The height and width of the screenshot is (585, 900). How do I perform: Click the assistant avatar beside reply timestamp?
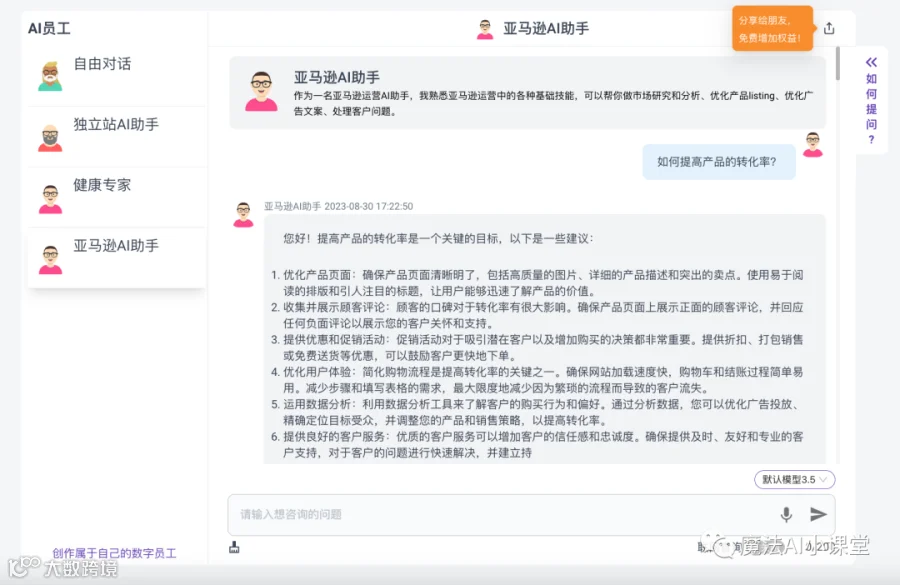(243, 214)
